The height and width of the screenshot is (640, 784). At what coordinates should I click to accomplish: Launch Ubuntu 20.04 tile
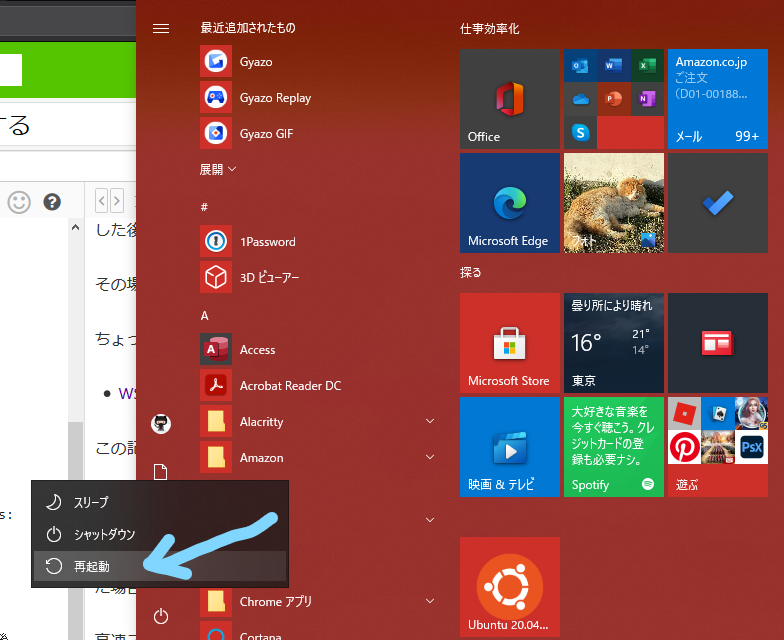click(510, 587)
